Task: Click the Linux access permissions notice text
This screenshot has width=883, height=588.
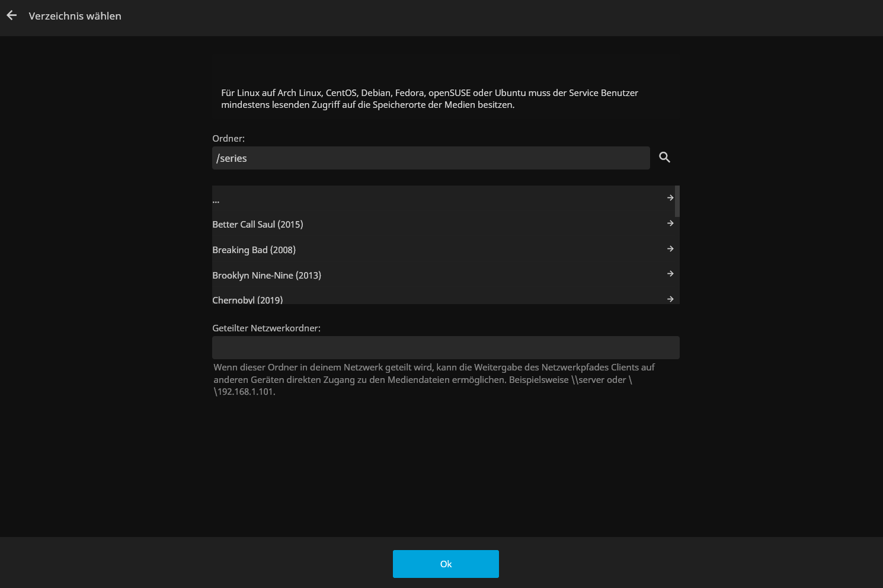Action: [429, 99]
